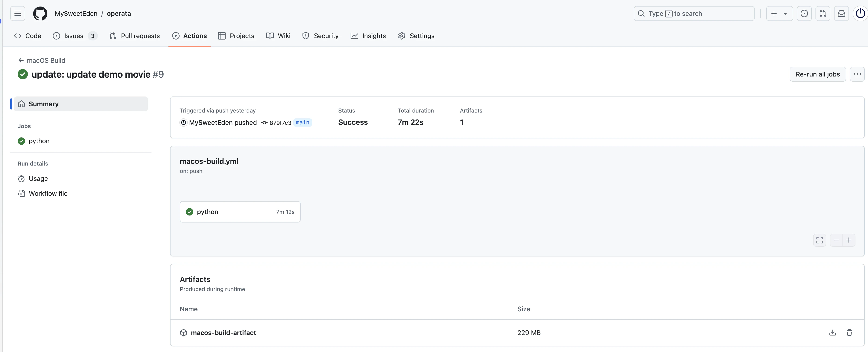
Task: Open pull requests shortcut icon in header
Action: [x=822, y=13]
